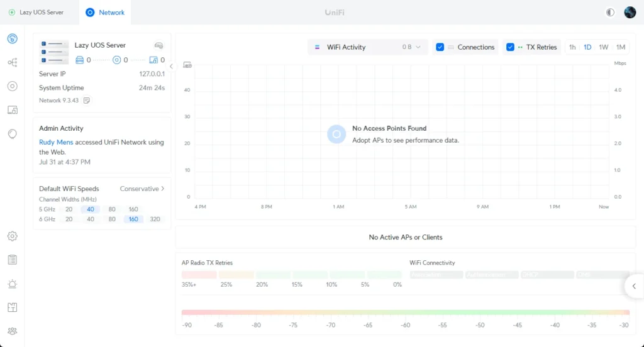Viewport: 644px width, 347px height.
Task: Open the release notes icon beside Network 9.3.43
Action: [87, 101]
